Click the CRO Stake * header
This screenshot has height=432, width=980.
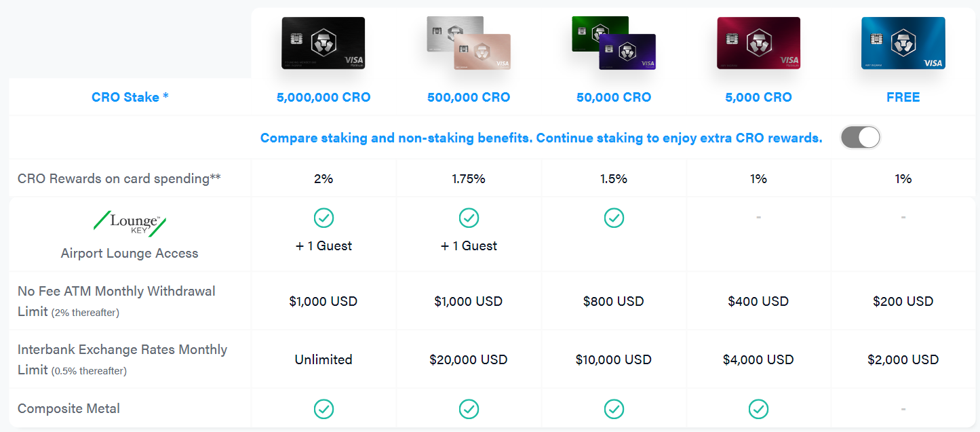(x=130, y=97)
